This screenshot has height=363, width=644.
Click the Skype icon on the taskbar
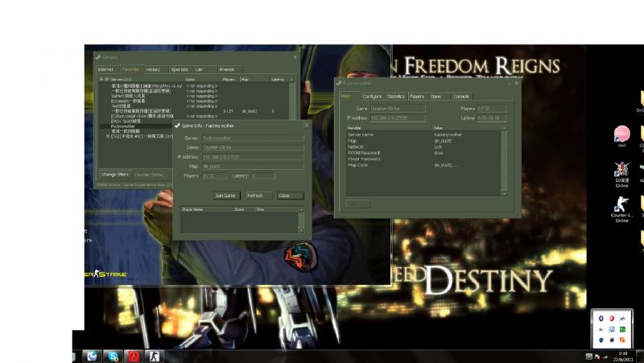pyautogui.click(x=113, y=356)
